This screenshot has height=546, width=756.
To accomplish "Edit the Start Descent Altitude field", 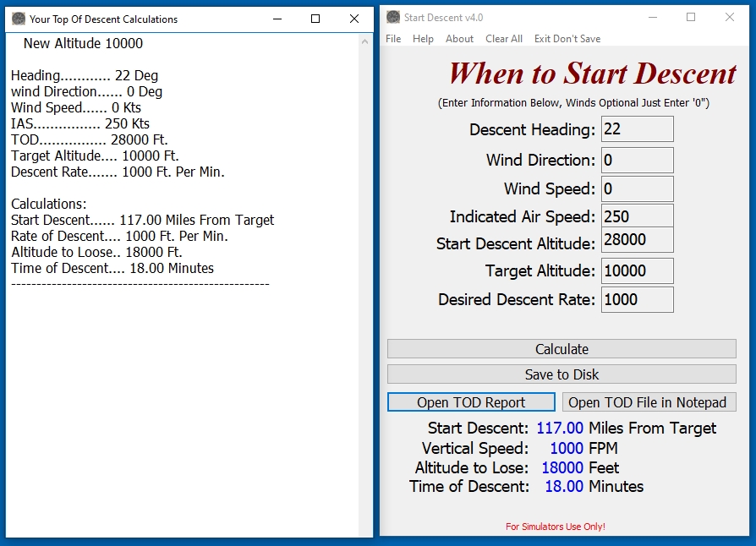I will [637, 240].
